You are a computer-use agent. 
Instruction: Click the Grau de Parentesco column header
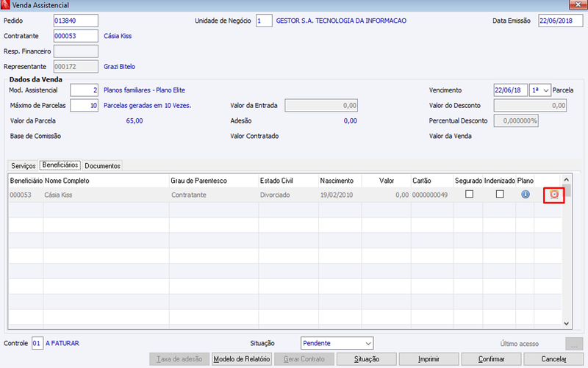click(x=214, y=181)
